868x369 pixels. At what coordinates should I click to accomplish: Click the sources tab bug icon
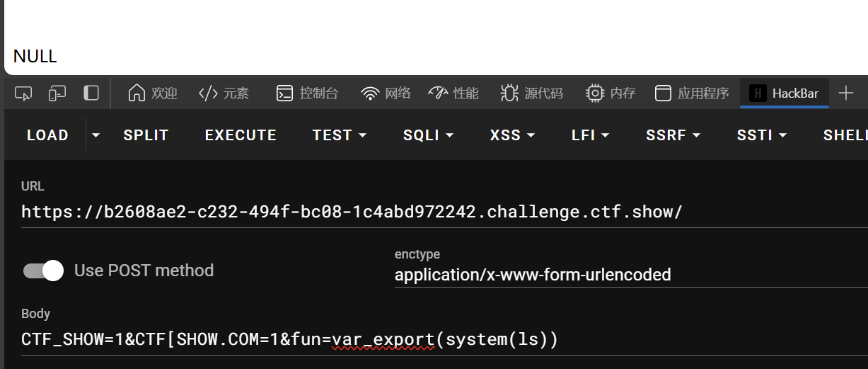(509, 93)
